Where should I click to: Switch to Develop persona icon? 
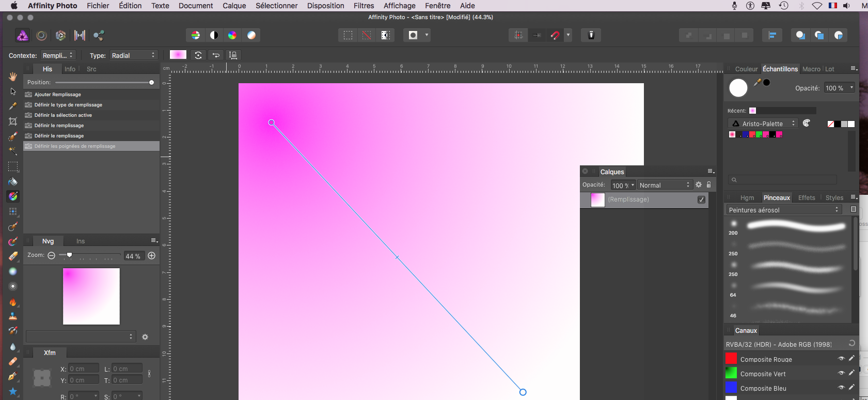pos(60,35)
